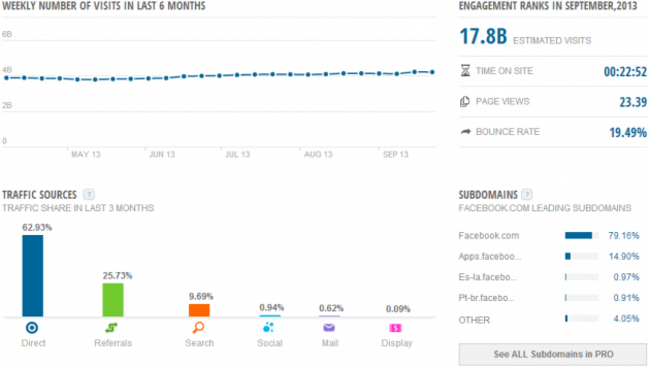650x367 pixels.
Task: Click the 25.73% Referrals percentage label
Action: pyautogui.click(x=117, y=275)
